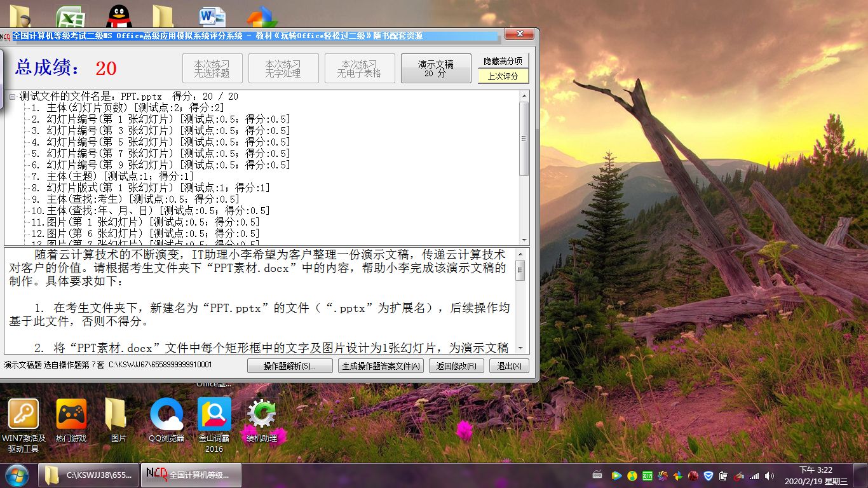Collapse the 测试文件的文件名 tree node
The image size is (868, 488).
tap(12, 97)
